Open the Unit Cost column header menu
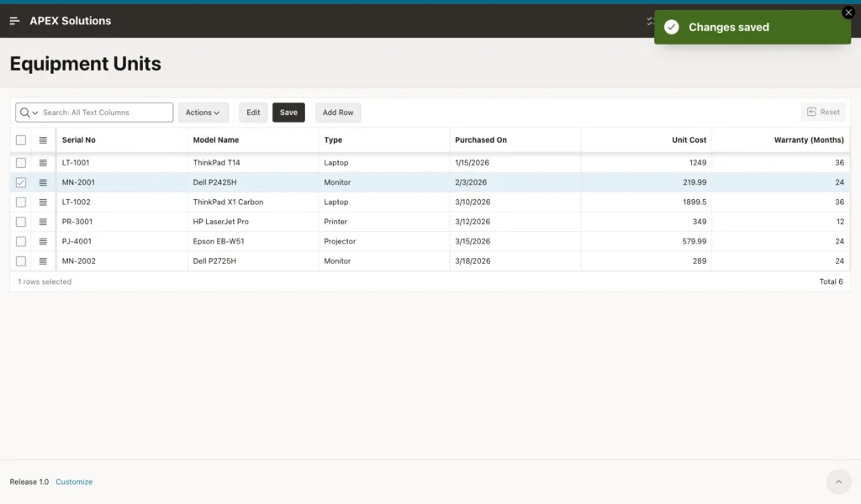The height and width of the screenshot is (504, 861). (689, 140)
